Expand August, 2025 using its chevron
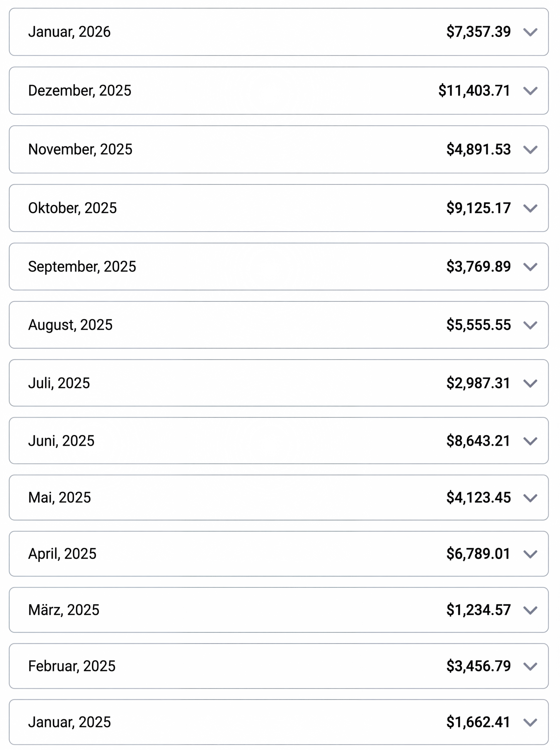 tap(530, 325)
